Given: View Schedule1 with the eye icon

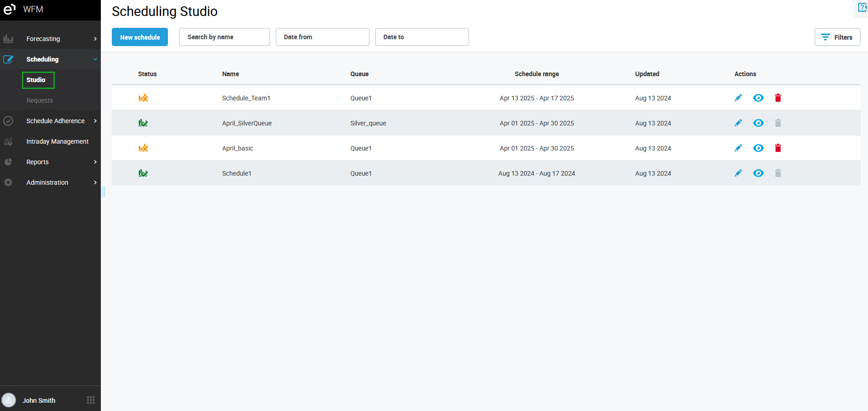Looking at the screenshot, I should pyautogui.click(x=758, y=173).
